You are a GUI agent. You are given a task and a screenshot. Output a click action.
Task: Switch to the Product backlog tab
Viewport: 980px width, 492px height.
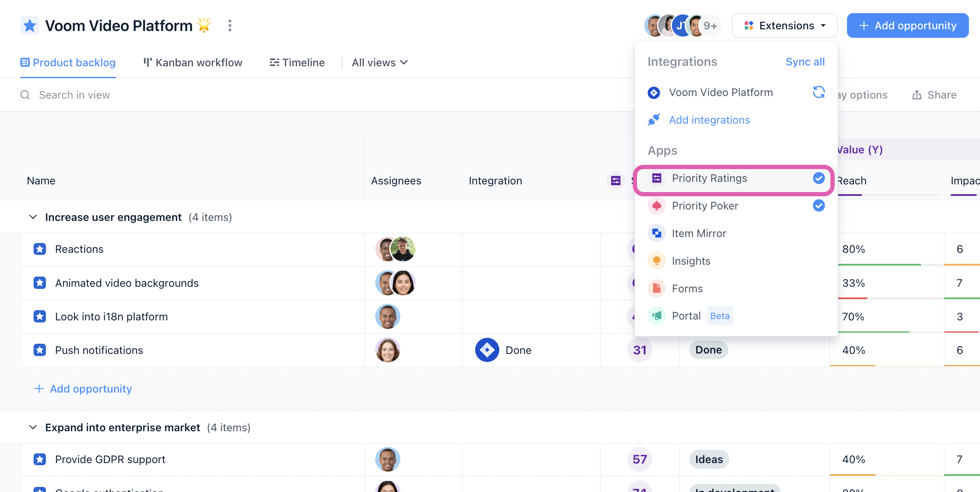coord(68,62)
